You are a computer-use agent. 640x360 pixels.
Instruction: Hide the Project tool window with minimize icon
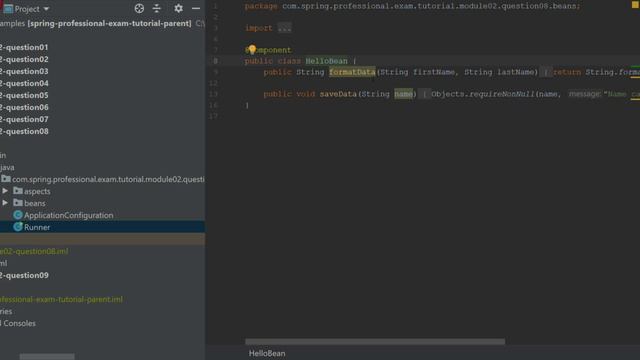coord(196,9)
